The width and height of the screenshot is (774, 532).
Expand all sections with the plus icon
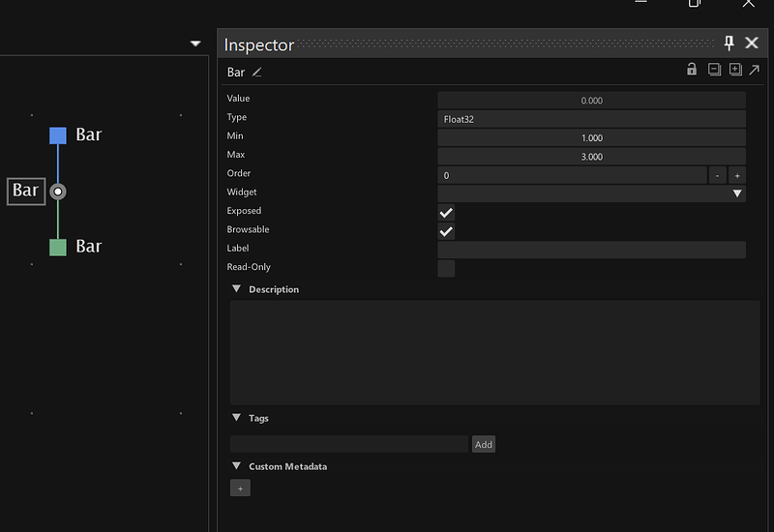click(735, 70)
